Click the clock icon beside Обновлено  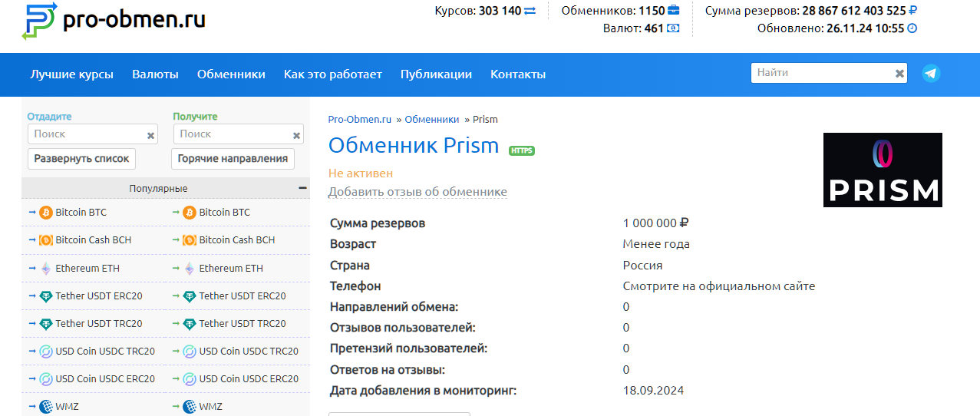(x=912, y=28)
